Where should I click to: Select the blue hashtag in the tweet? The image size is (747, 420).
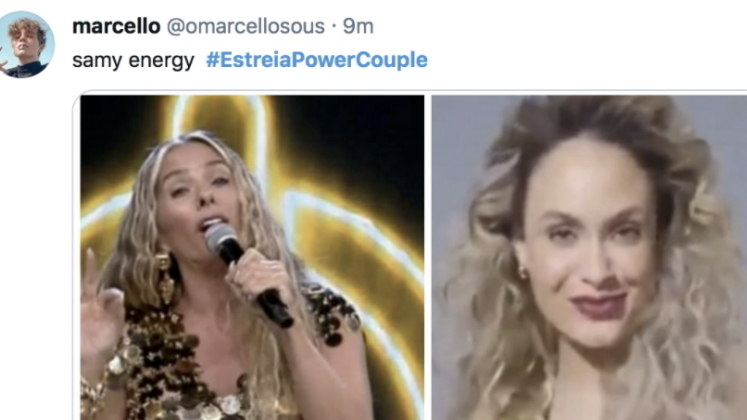pyautogui.click(x=317, y=60)
